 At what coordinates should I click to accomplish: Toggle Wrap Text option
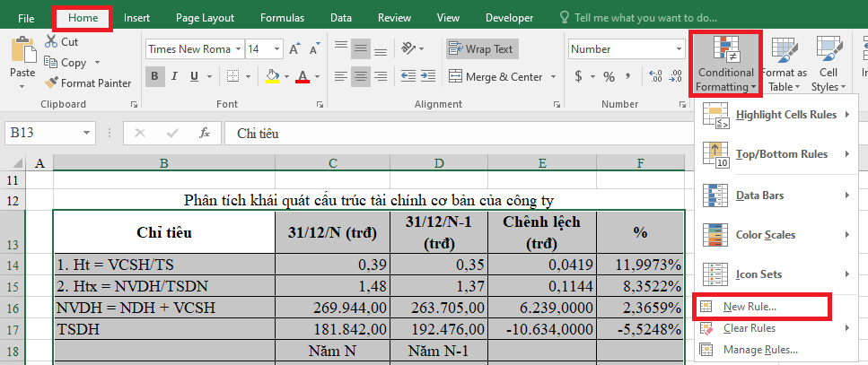point(481,49)
